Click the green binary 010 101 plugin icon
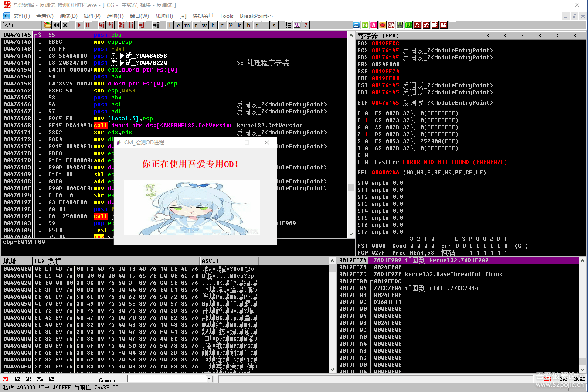The width and height of the screenshot is (588, 392). (x=400, y=25)
